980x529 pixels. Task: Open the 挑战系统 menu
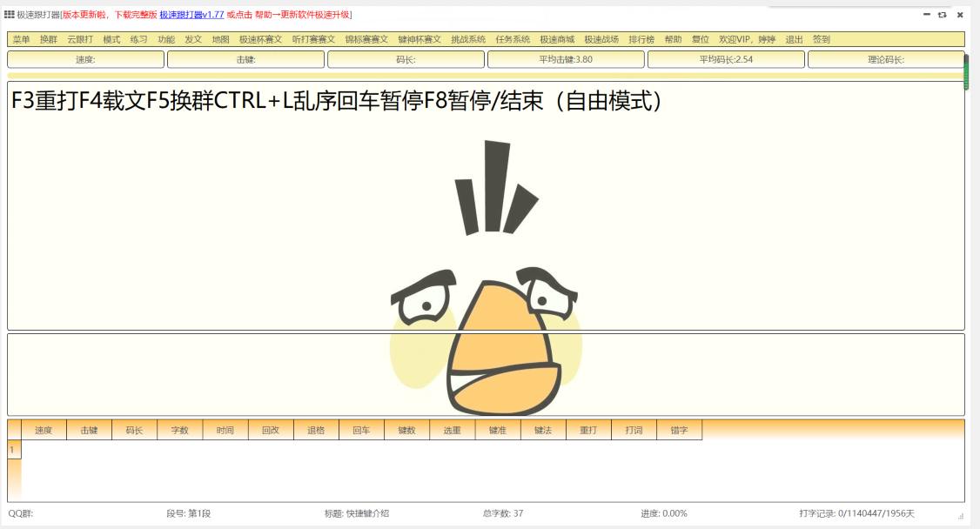pos(469,39)
